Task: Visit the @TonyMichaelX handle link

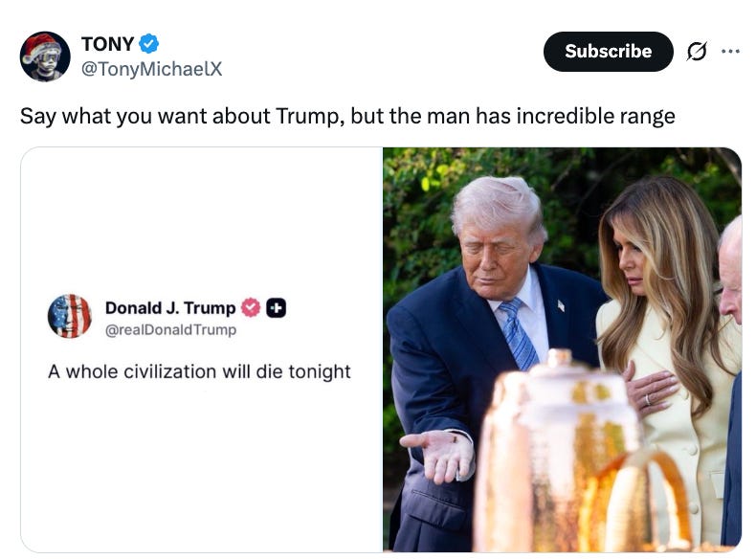Action: tap(151, 69)
